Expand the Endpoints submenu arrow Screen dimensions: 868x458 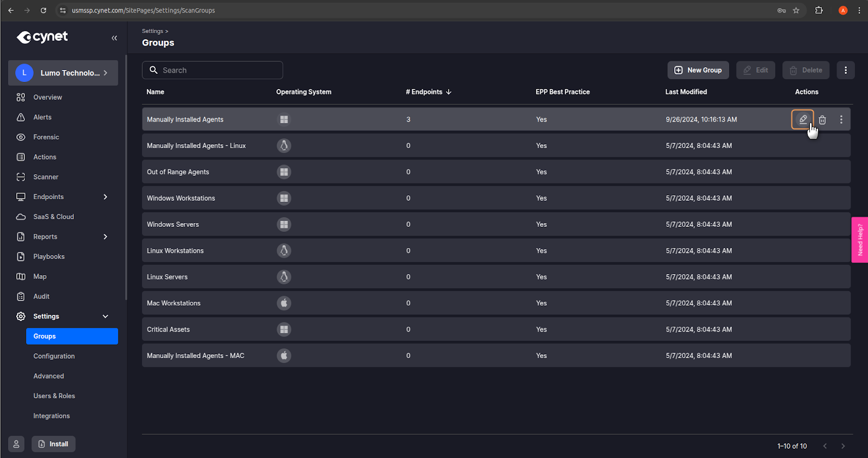point(105,197)
